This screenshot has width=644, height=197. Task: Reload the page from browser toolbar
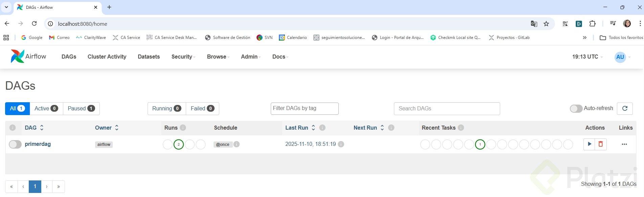coord(34,24)
